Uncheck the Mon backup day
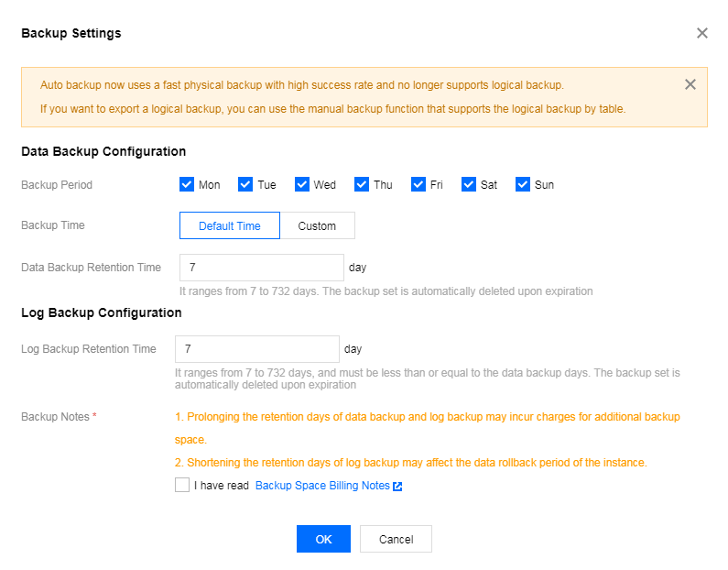 (x=187, y=184)
